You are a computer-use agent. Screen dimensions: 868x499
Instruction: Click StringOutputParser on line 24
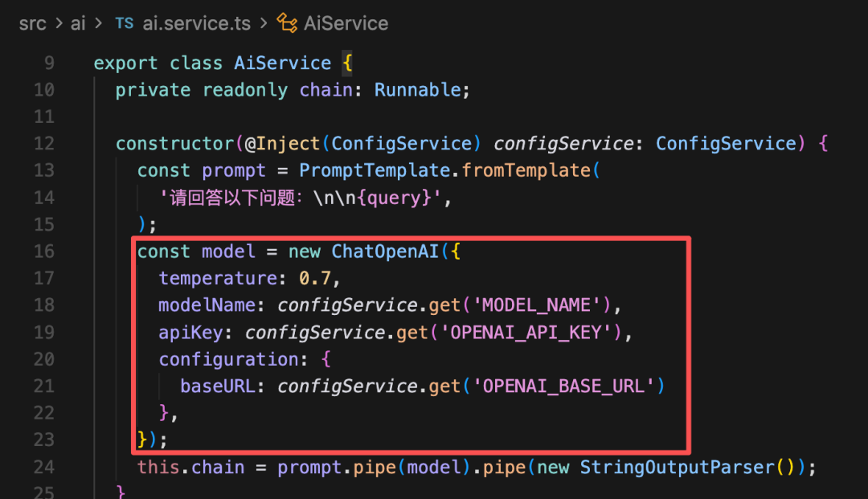(x=677, y=467)
